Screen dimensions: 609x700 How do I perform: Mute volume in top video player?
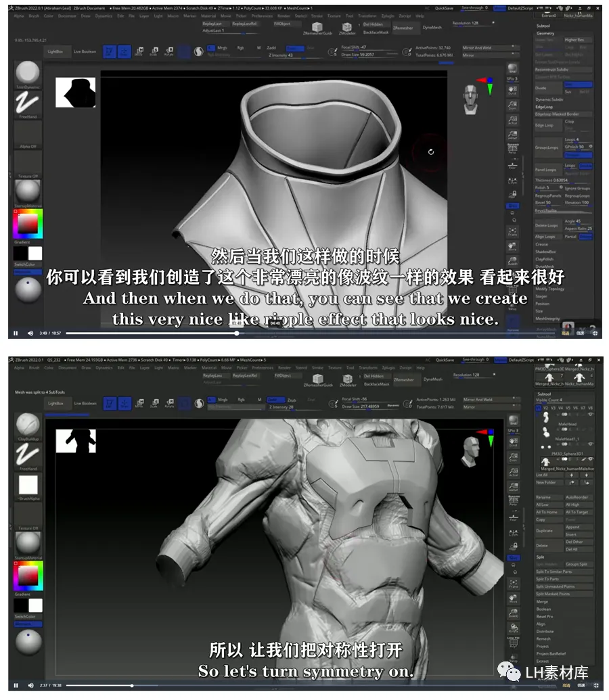click(30, 333)
